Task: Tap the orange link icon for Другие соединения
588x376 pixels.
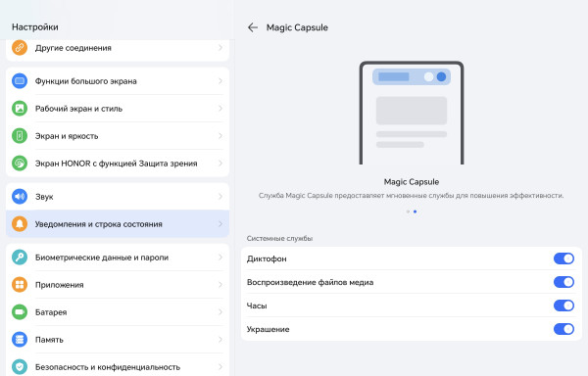Action: point(20,48)
